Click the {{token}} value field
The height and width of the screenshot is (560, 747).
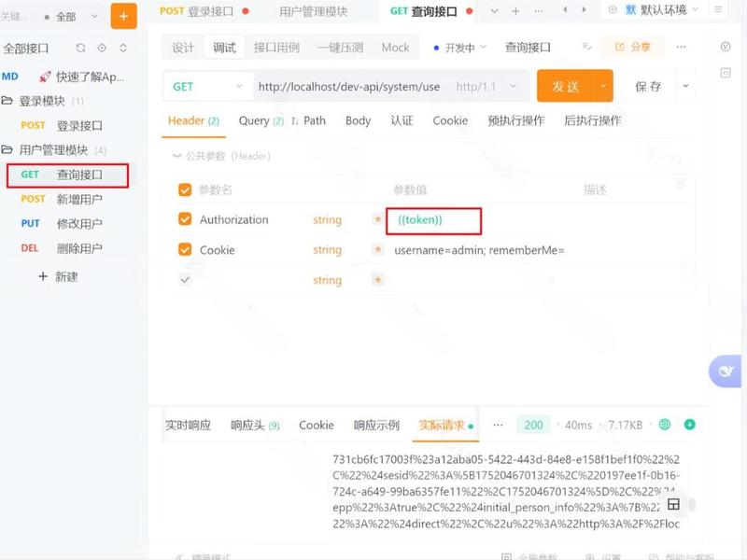point(433,220)
